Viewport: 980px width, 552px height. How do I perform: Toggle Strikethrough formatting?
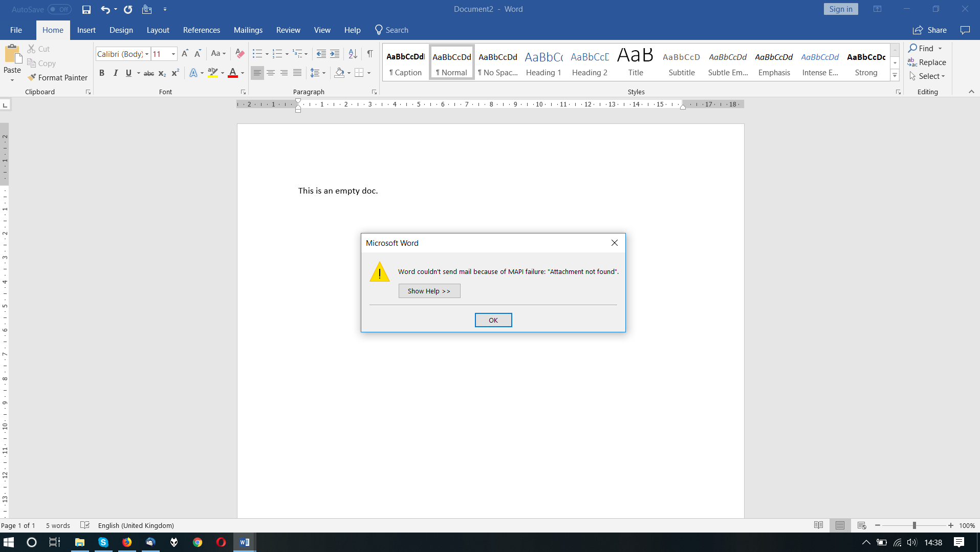[x=149, y=73]
